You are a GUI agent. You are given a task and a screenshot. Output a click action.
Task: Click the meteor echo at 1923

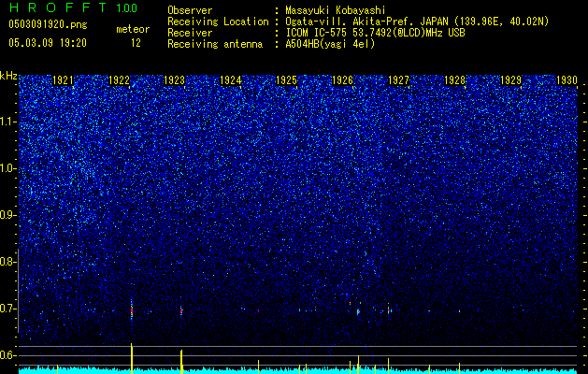tap(181, 311)
